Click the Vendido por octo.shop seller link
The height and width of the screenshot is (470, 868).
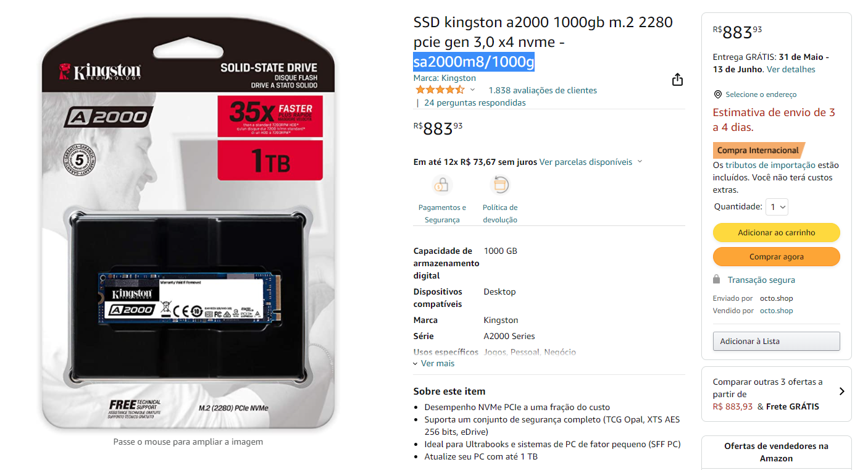776,311
